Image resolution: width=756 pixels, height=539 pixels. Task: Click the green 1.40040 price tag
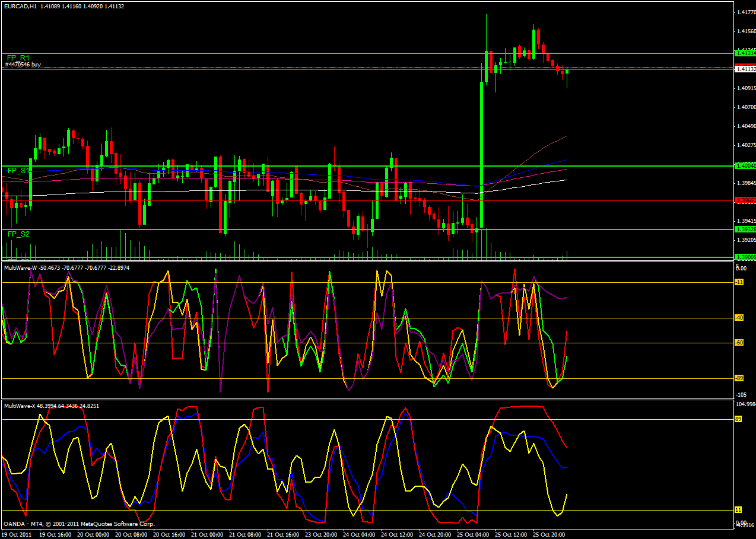click(x=745, y=165)
